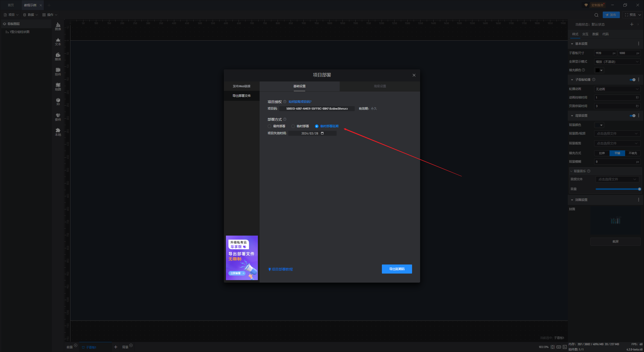Image resolution: width=644 pixels, height=352 pixels.
Task: Switch to the 高级设置 tab
Action: coord(380,86)
